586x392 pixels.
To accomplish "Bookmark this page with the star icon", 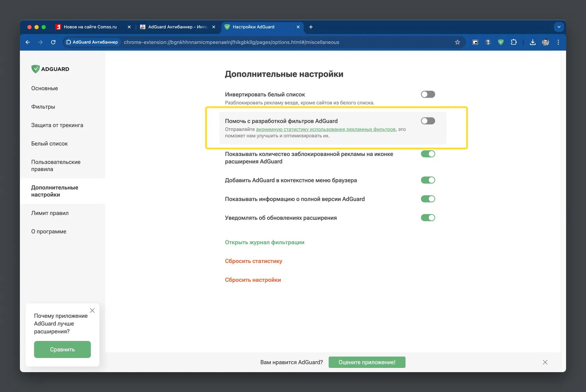I will (457, 42).
